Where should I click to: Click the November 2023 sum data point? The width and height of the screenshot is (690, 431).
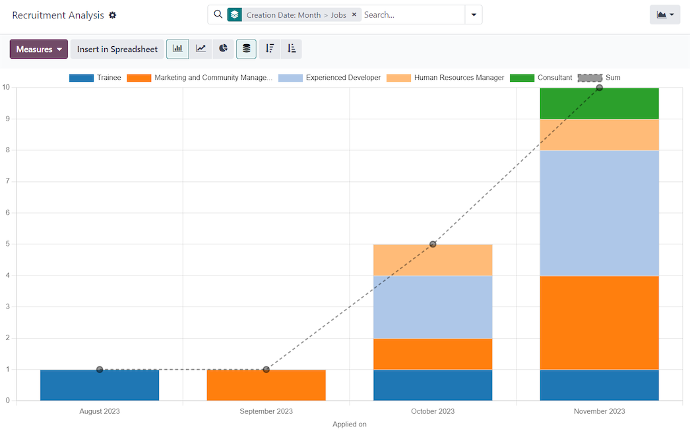(x=599, y=88)
